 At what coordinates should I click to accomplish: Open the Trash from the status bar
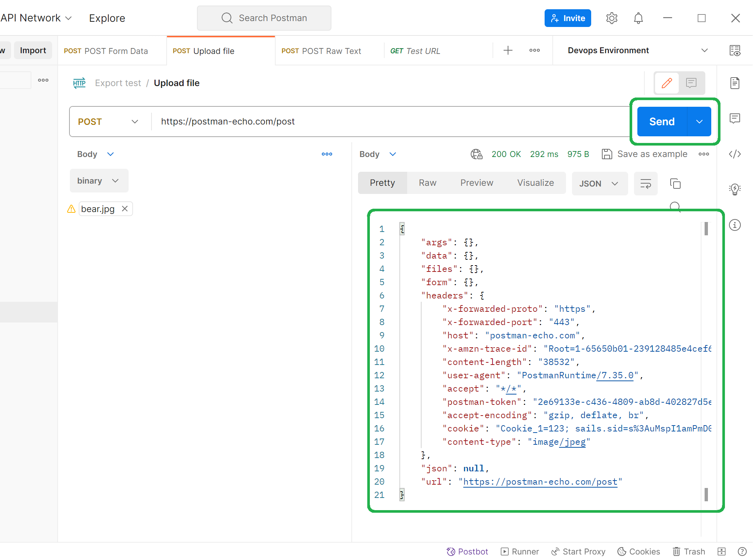coord(689,551)
